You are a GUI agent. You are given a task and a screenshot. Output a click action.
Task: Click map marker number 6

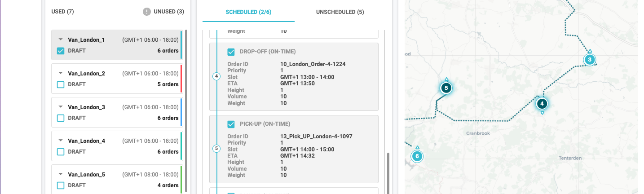click(x=417, y=156)
